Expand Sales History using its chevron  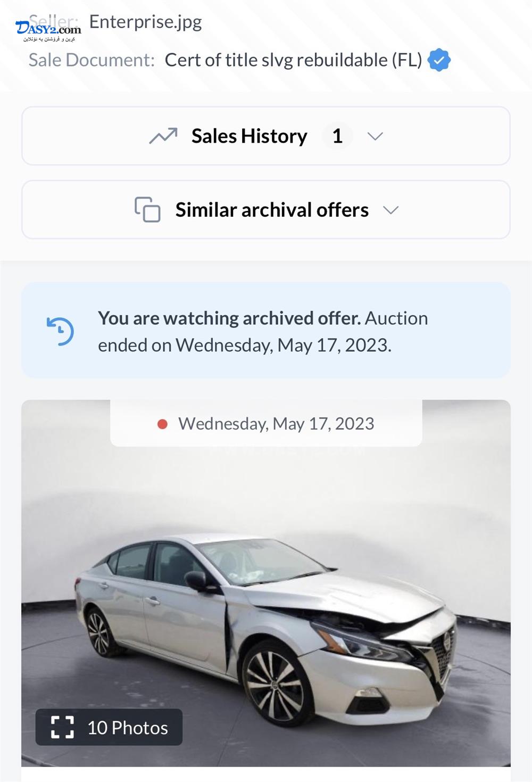click(375, 136)
